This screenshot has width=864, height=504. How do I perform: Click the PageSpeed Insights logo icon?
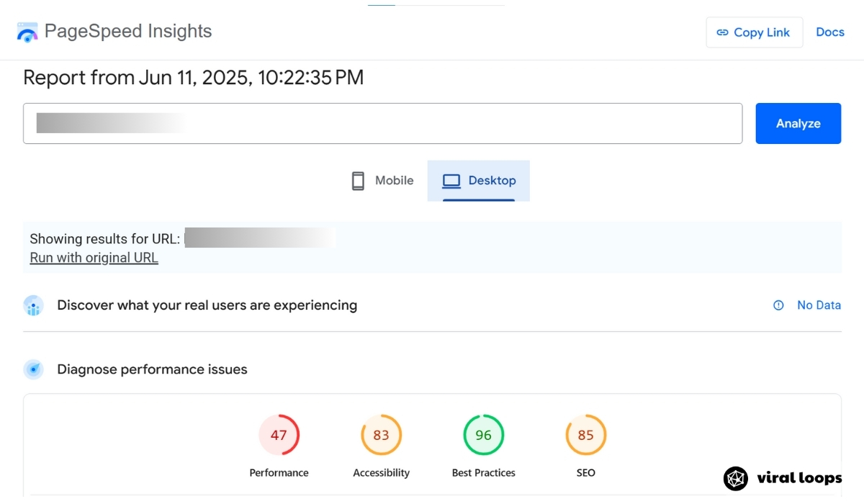(27, 32)
